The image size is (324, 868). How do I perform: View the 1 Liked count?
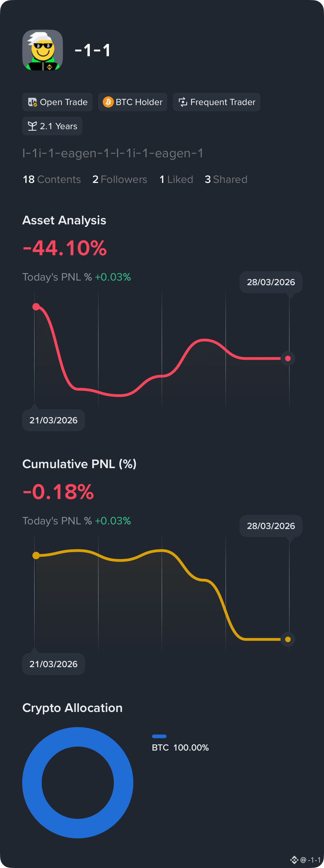pyautogui.click(x=176, y=179)
